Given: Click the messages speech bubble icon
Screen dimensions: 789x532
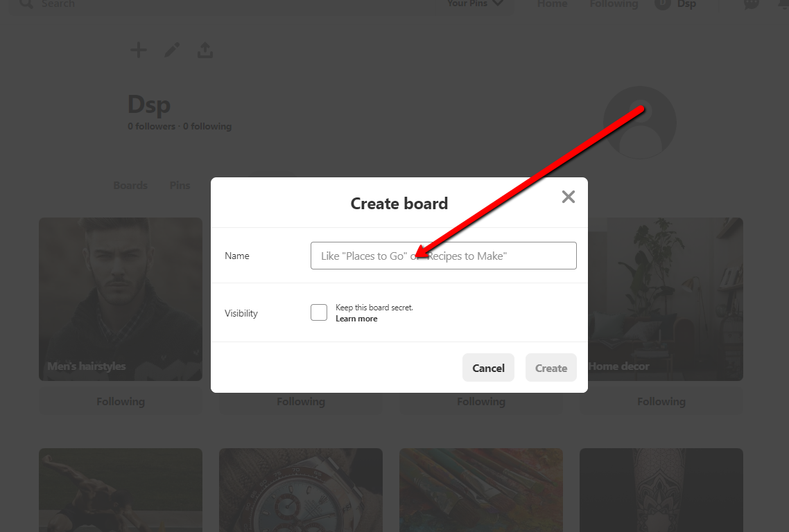Looking at the screenshot, I should point(751,4).
